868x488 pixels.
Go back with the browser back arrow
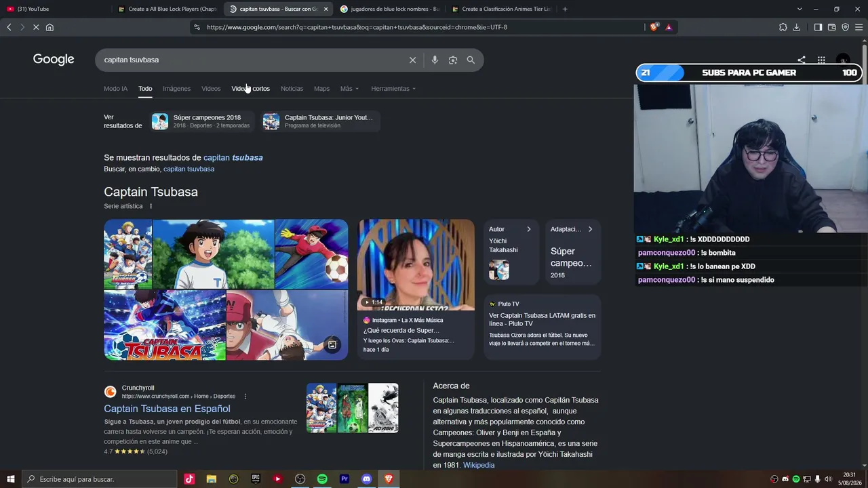[x=9, y=27]
